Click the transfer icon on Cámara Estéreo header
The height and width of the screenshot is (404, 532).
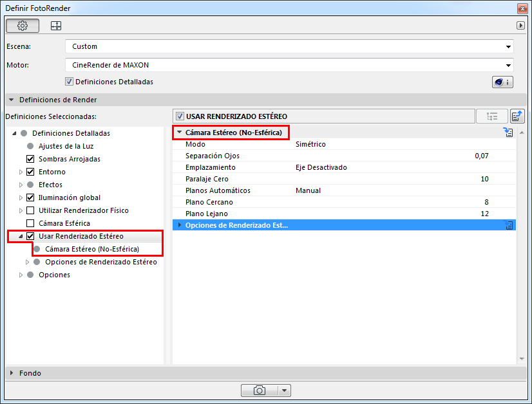508,133
